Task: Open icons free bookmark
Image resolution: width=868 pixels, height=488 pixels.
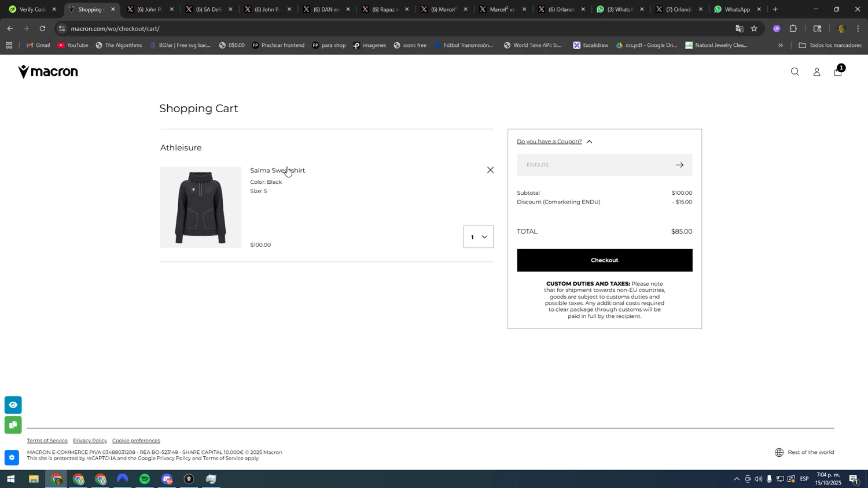Action: (410, 45)
